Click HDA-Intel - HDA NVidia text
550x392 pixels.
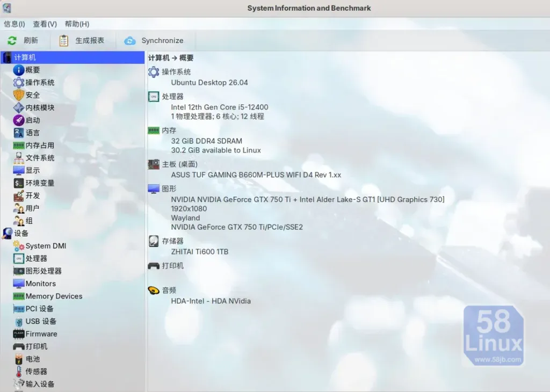tap(211, 301)
